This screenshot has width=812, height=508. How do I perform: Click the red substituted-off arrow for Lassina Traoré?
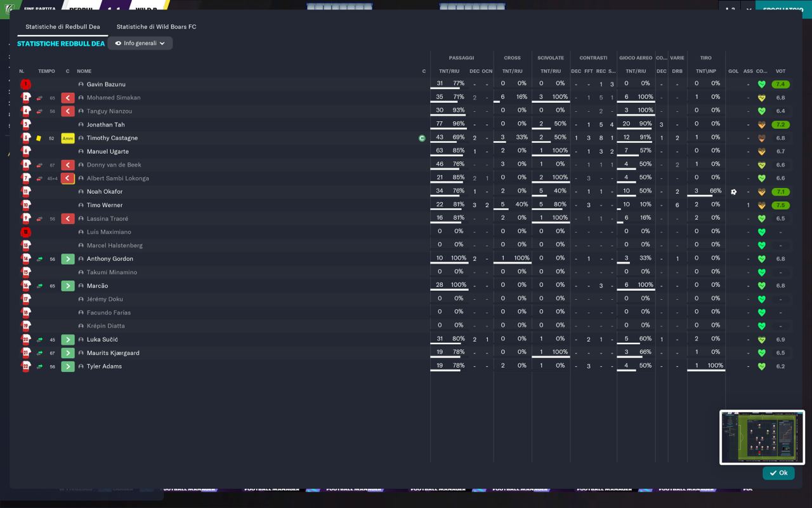[67, 218]
